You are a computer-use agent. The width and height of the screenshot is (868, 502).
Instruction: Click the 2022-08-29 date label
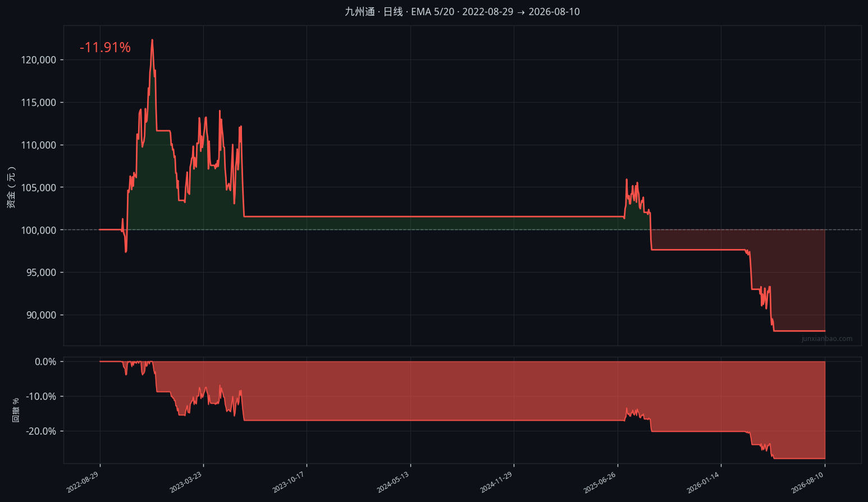pos(83,482)
